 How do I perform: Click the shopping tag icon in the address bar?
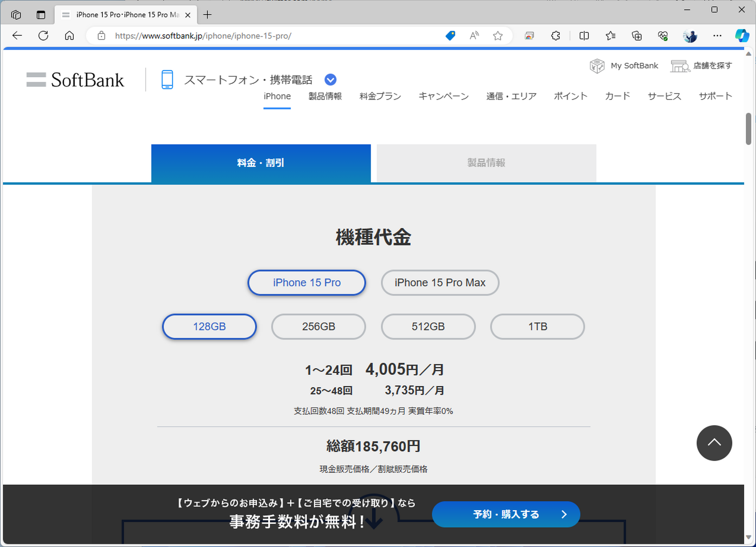(x=450, y=35)
